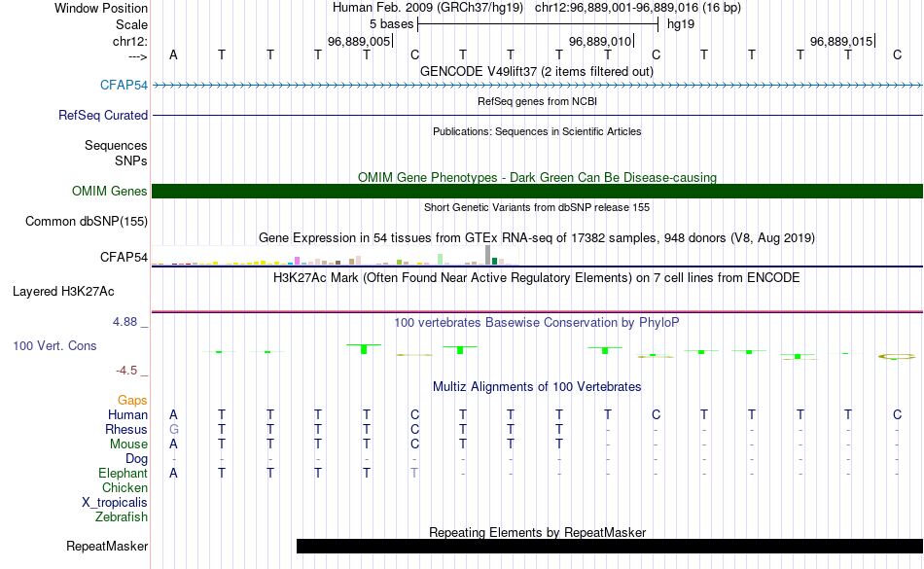Select the chr12: ruler label

click(129, 41)
